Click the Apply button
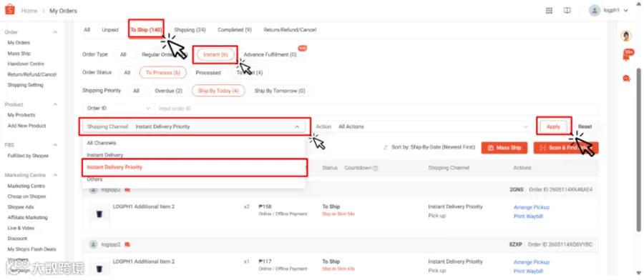The width and height of the screenshot is (644, 280). tap(553, 126)
